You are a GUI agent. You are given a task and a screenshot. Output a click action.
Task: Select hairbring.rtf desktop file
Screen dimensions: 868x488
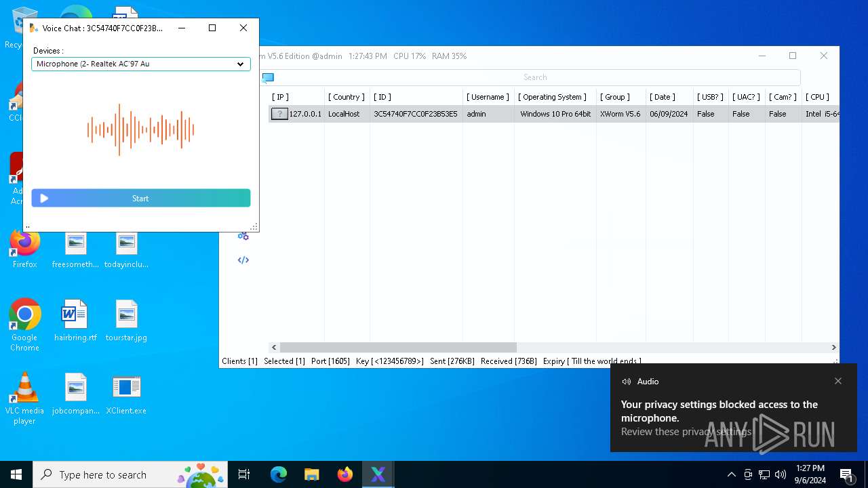coord(75,321)
